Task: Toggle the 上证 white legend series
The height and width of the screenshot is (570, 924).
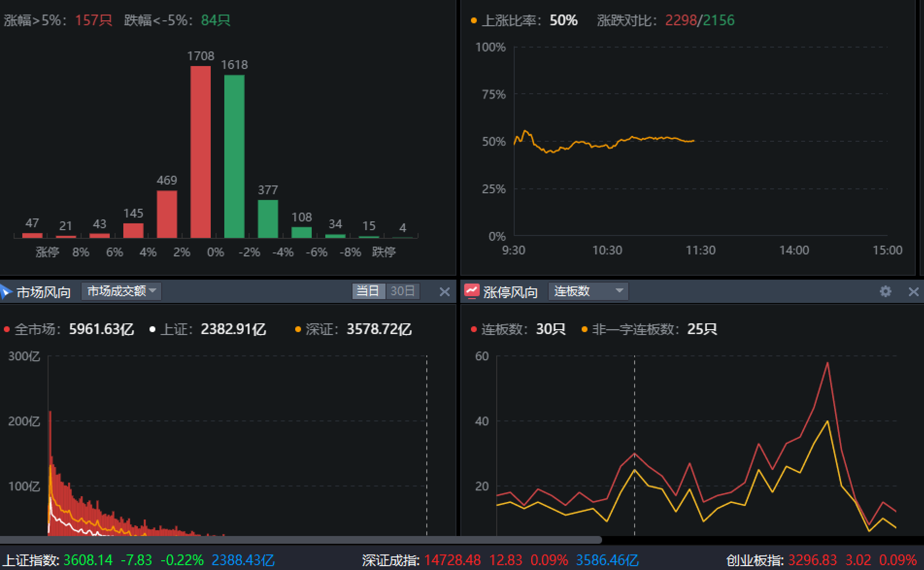Action: 152,330
